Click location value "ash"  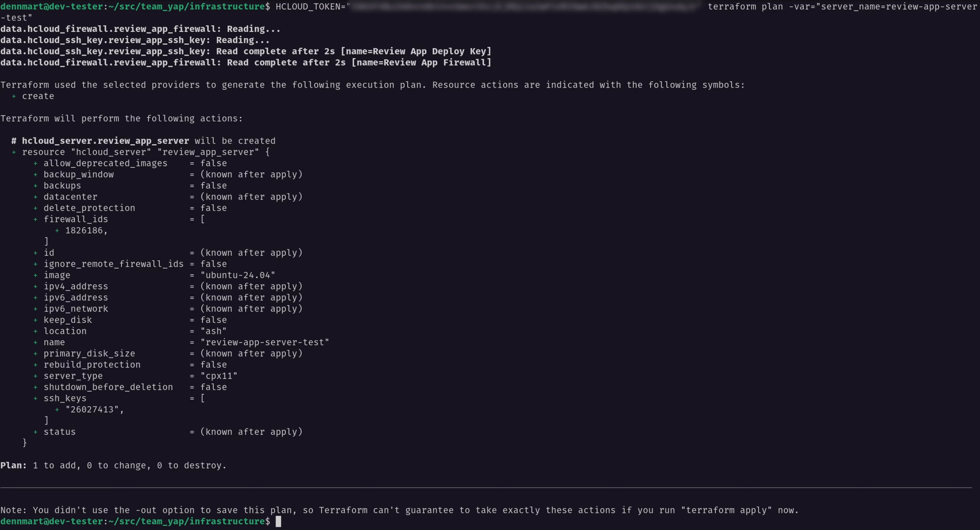213,332
